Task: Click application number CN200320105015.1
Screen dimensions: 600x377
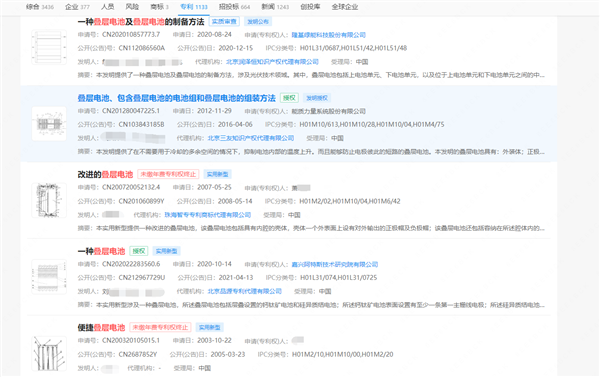Action: point(131,341)
